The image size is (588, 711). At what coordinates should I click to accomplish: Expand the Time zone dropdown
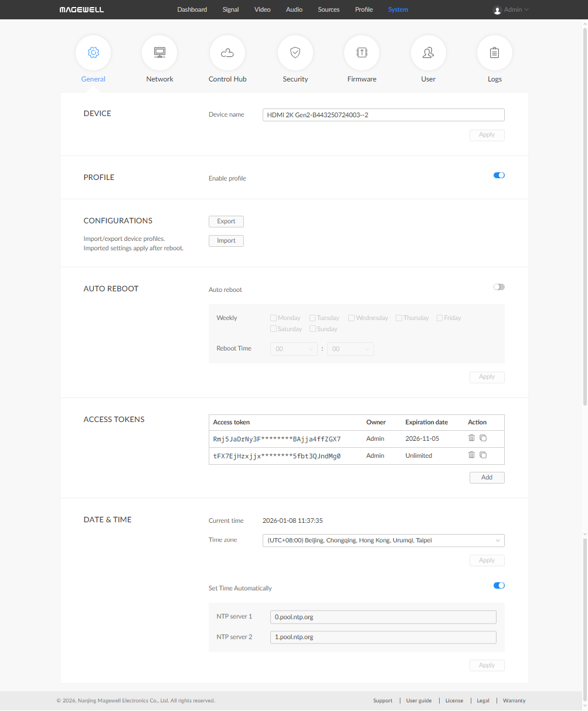pos(383,540)
